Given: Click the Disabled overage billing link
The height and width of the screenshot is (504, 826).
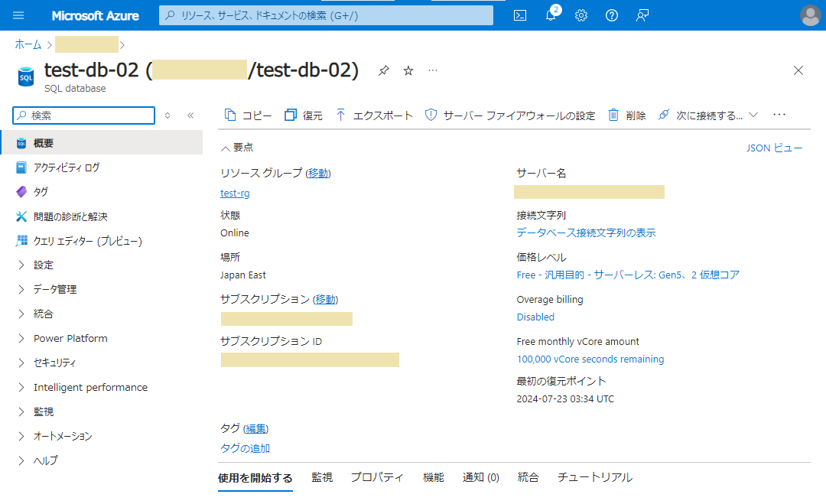Looking at the screenshot, I should [535, 317].
